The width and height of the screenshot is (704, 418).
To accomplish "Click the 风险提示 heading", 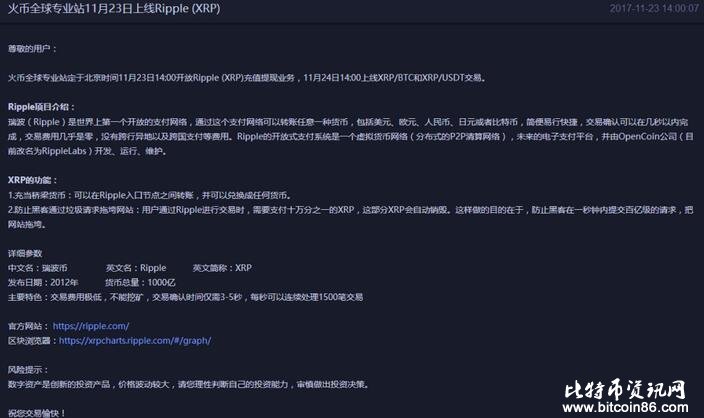I will (x=29, y=369).
